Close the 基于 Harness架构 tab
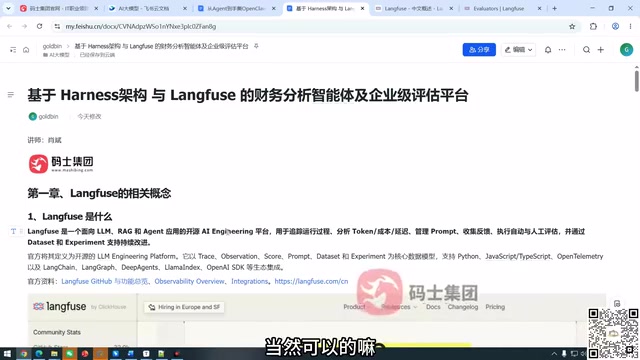Viewport: 640px width, 360px height. click(362, 8)
